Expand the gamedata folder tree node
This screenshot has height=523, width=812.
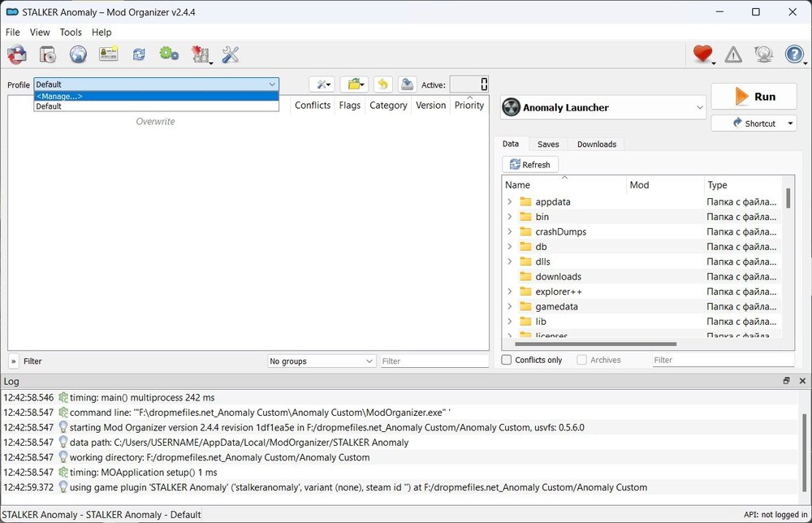pos(509,306)
